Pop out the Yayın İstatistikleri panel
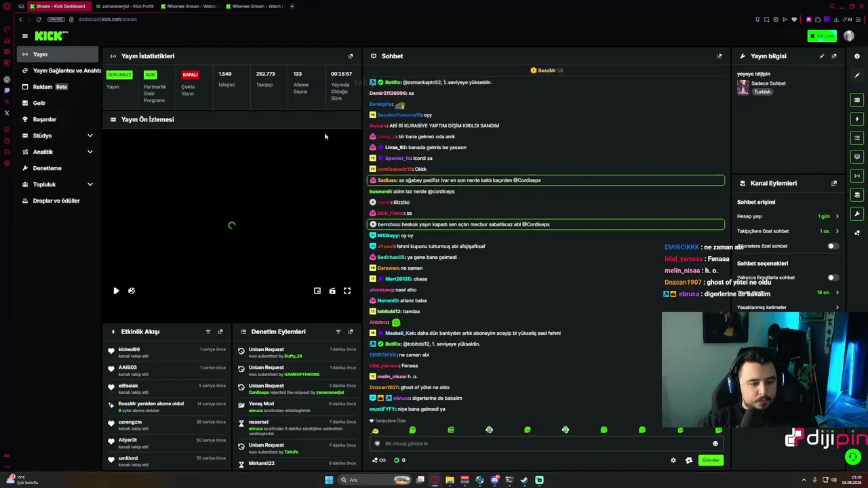The image size is (868, 488). (x=351, y=56)
